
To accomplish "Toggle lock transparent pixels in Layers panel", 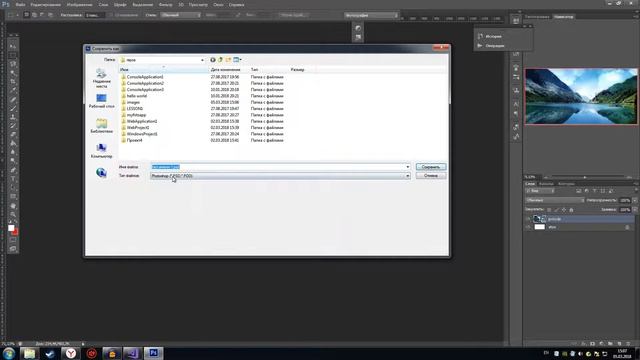I will (549, 210).
